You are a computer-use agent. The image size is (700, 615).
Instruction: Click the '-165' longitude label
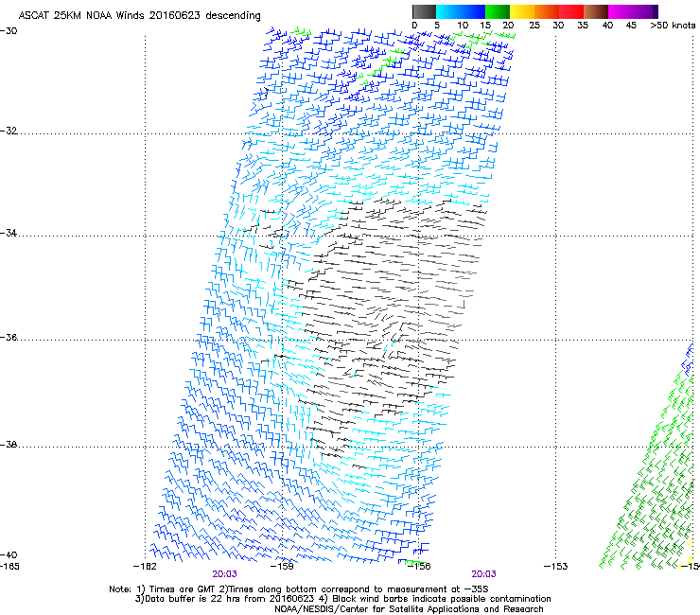coord(9,567)
